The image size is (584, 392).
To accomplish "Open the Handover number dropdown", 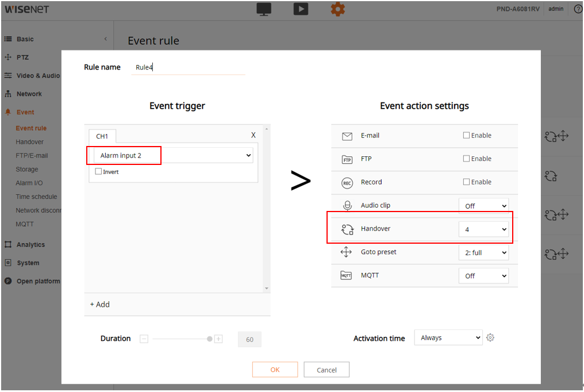I will click(483, 229).
